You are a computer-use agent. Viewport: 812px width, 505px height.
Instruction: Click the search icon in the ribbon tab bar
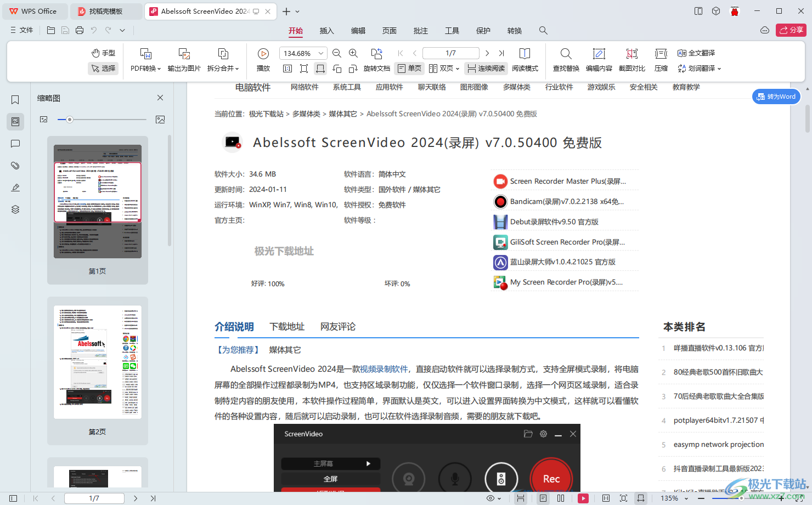(543, 30)
